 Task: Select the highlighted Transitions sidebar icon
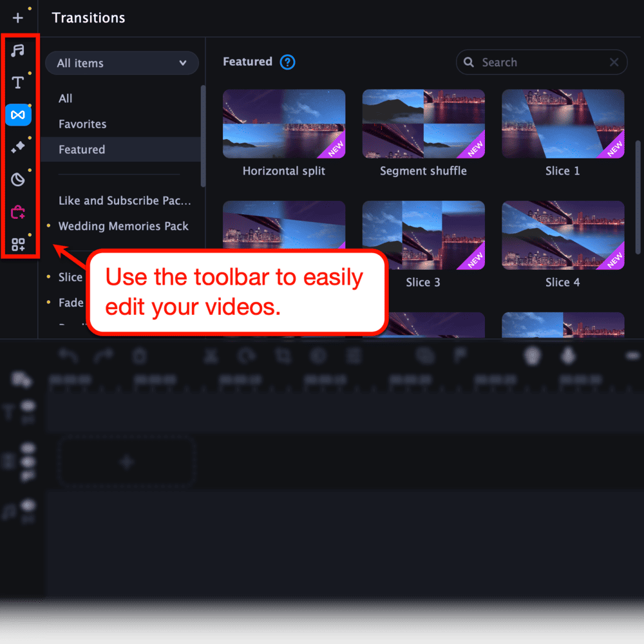coord(19,115)
